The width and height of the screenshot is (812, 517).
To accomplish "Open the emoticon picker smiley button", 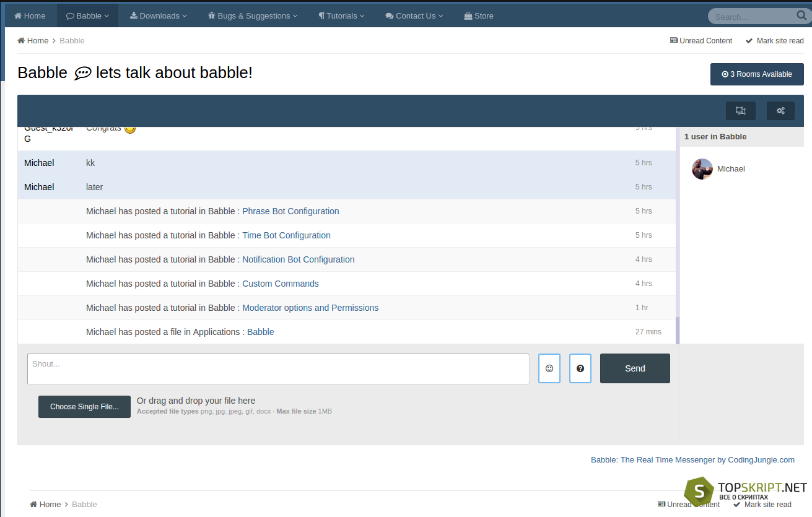I will point(549,368).
